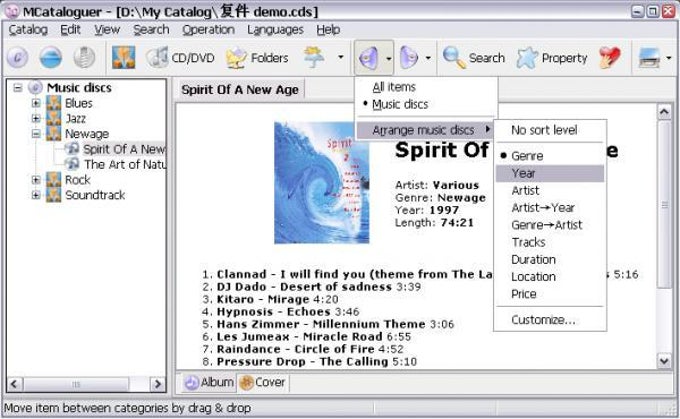680x419 pixels.
Task: Click the tree panel right scroll arrow
Action: coord(157,384)
